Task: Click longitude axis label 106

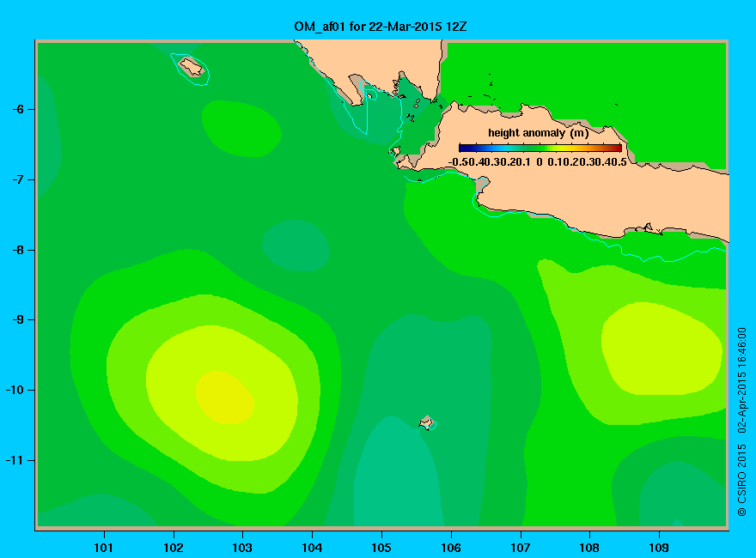Action: 451,548
